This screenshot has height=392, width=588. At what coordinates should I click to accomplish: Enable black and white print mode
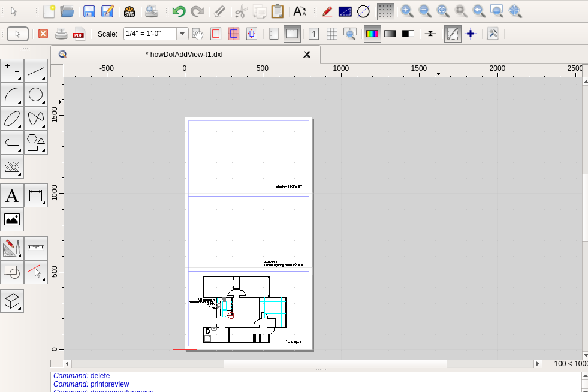408,34
